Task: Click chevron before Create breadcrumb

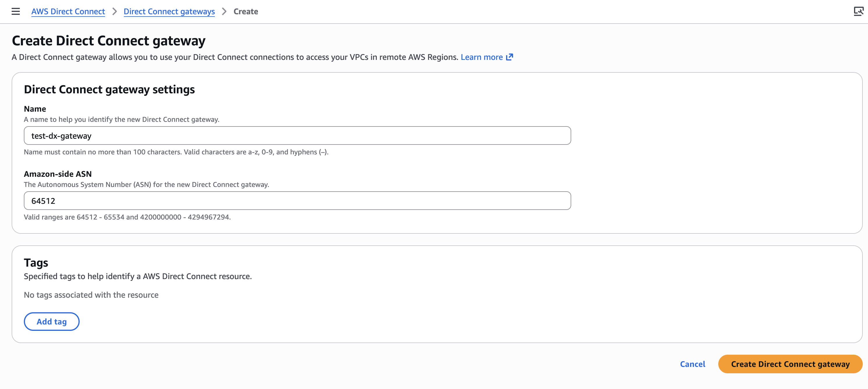Action: coord(224,11)
